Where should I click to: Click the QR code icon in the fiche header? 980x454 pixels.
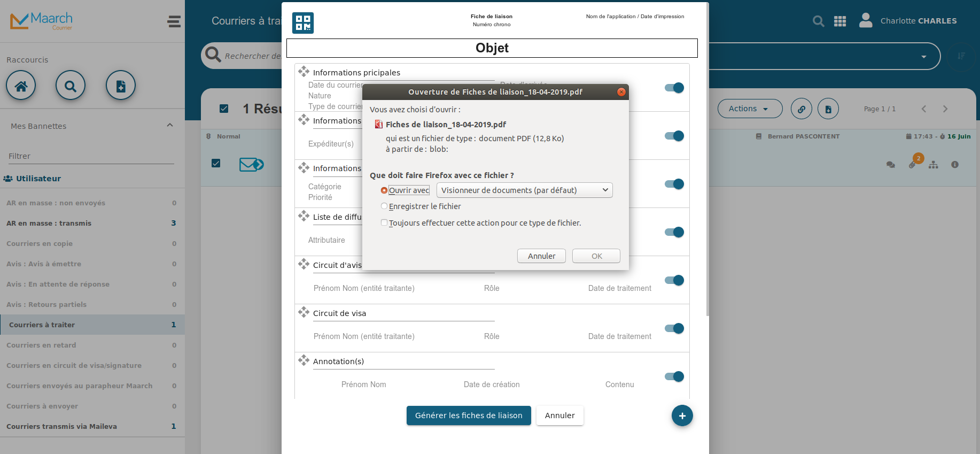(303, 23)
